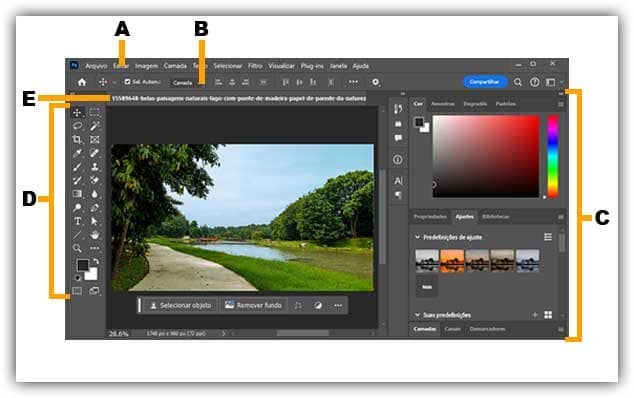Select the Line tool
634x398 pixels.
[77, 235]
